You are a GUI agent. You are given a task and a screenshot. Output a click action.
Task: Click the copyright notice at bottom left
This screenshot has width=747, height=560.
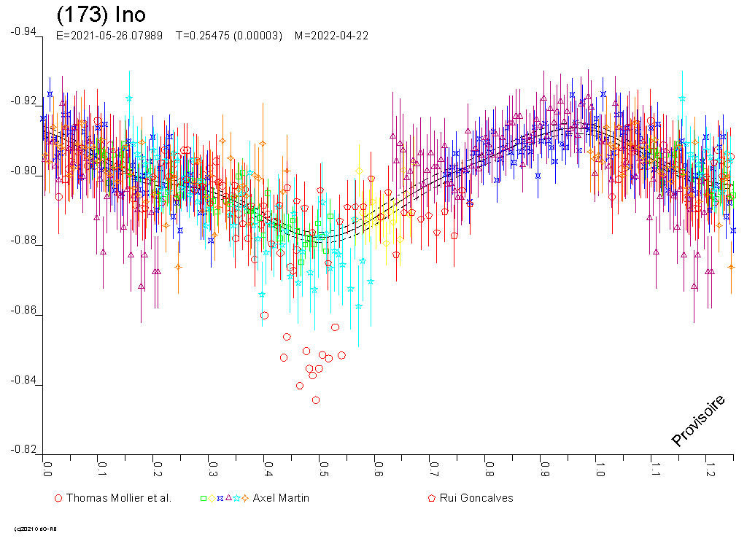[x=35, y=529]
